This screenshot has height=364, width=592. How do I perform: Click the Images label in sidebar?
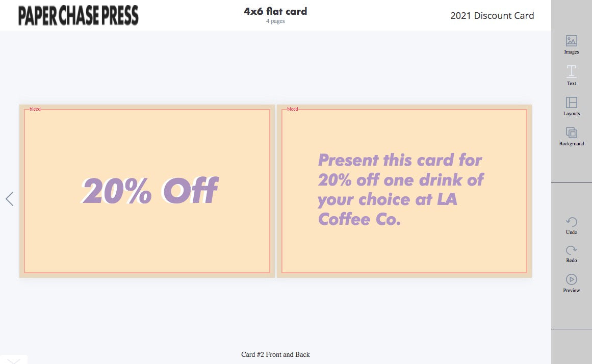[x=571, y=52]
